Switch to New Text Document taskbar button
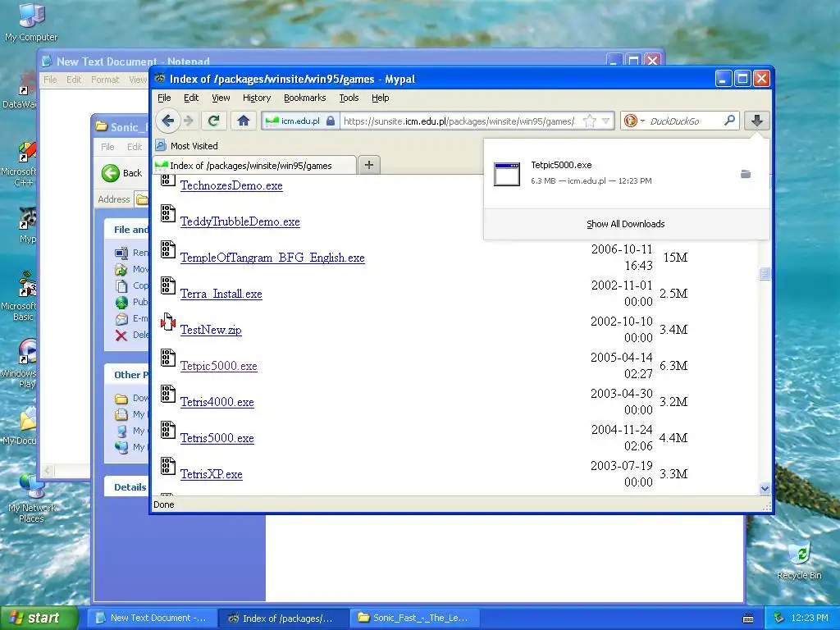Image resolution: width=840 pixels, height=630 pixels. 152,618
